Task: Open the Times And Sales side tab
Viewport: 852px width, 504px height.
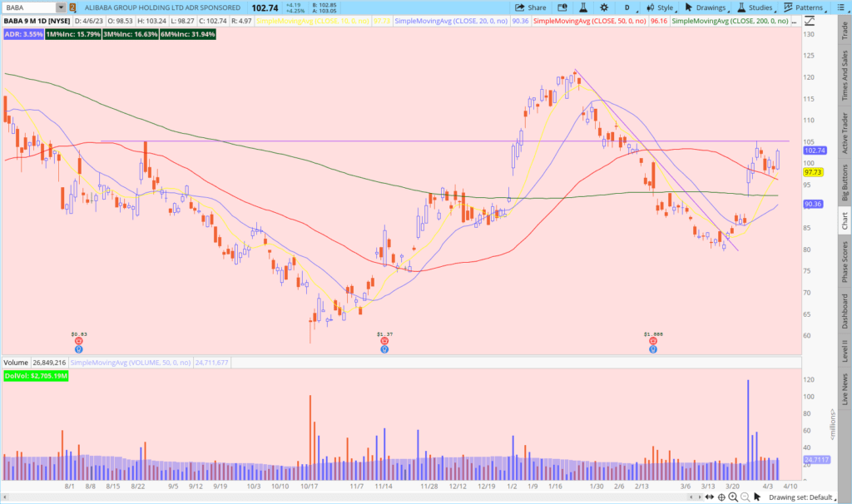Action: (845, 75)
